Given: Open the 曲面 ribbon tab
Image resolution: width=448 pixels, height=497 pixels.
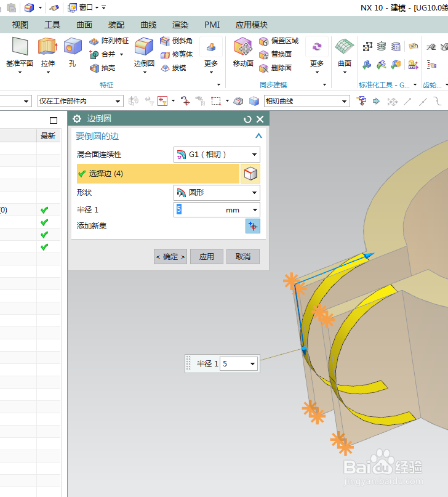Looking at the screenshot, I should click(x=84, y=25).
